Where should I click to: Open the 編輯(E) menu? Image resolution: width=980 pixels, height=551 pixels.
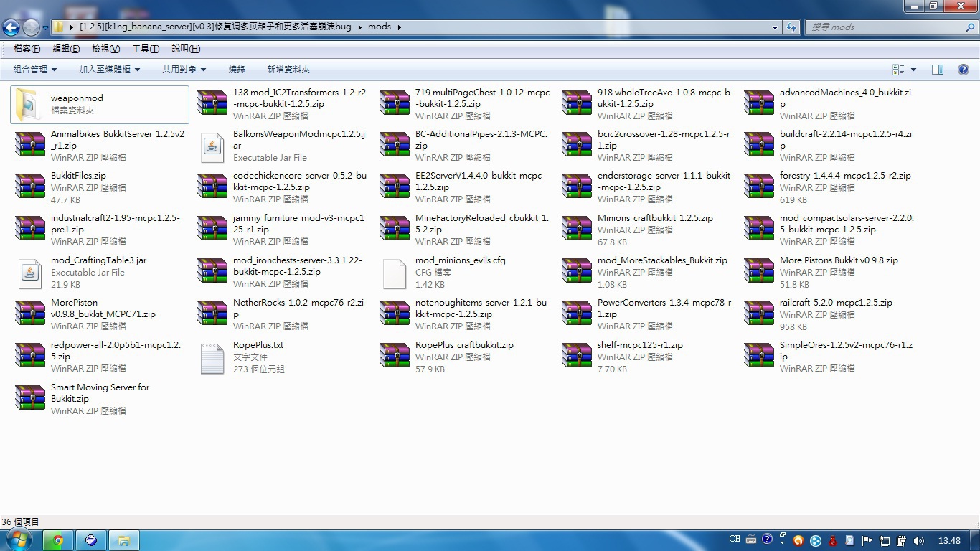point(66,49)
